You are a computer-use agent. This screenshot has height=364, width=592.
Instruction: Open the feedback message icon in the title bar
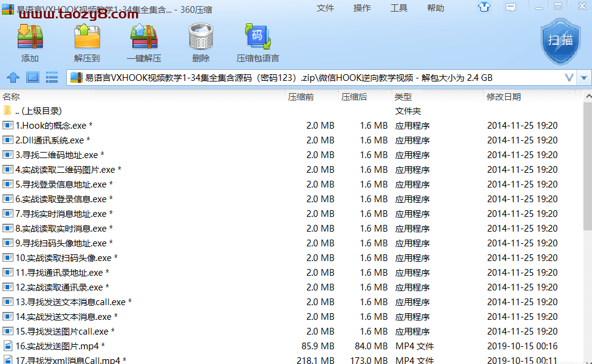point(510,7)
